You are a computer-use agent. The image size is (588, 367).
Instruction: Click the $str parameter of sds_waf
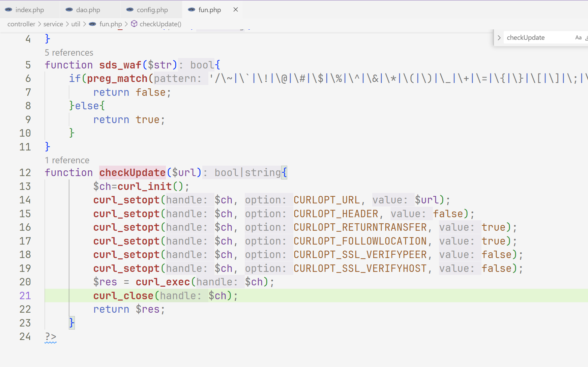(x=160, y=65)
